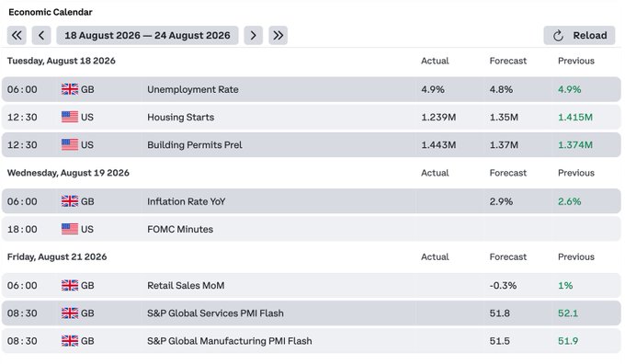Click the 06:00 time of Unemployment Rate
The width and height of the screenshot is (625, 364).
tap(22, 89)
